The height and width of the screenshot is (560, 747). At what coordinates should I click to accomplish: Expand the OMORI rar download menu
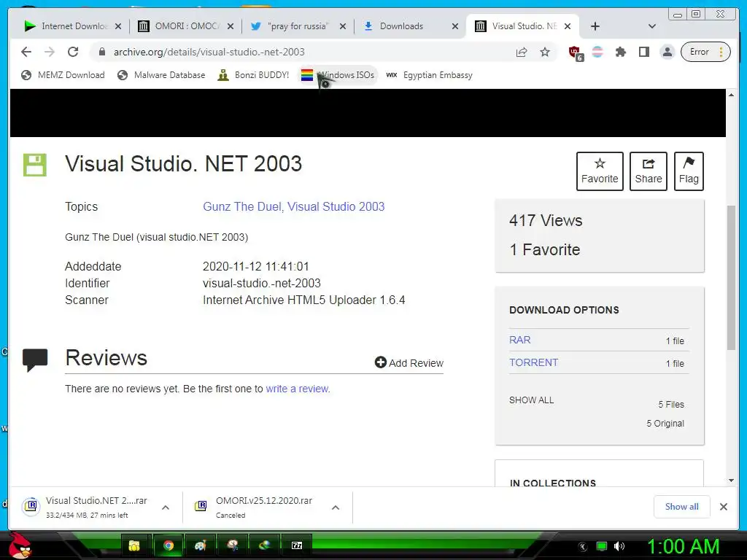coord(336,507)
